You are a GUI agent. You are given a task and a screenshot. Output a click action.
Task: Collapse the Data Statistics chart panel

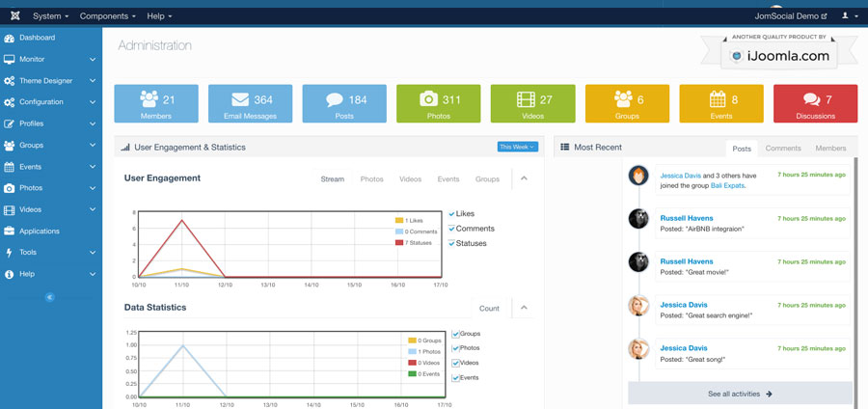point(525,308)
